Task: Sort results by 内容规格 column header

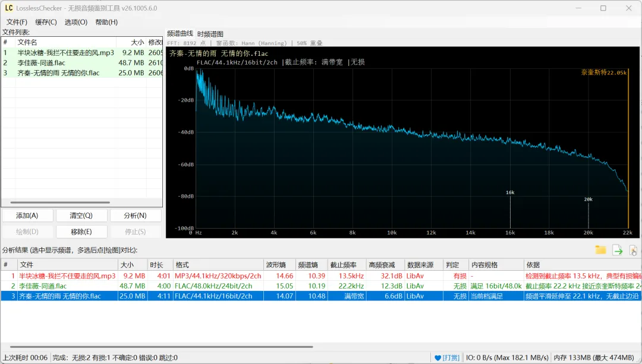Action: pos(496,265)
